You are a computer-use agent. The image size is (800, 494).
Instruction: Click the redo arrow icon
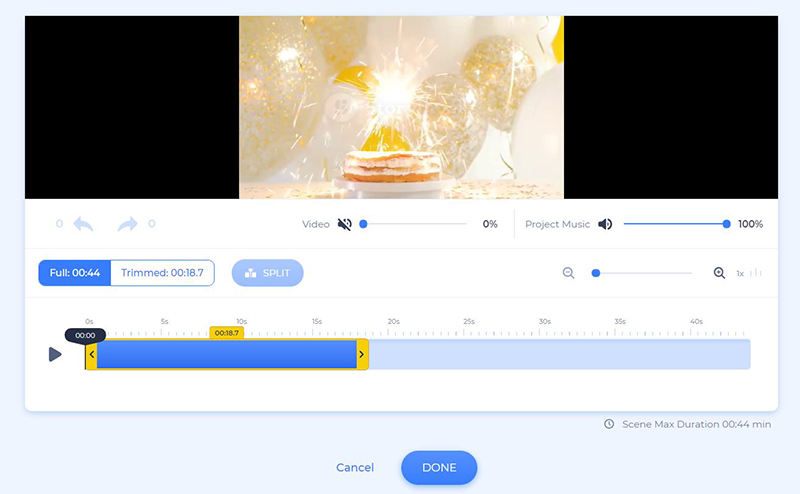click(128, 224)
